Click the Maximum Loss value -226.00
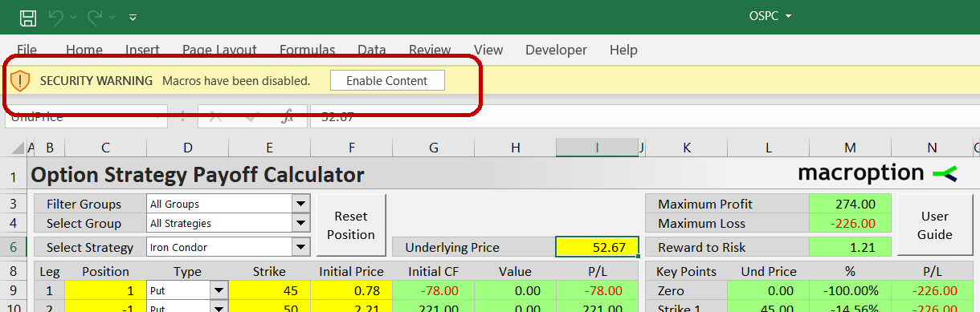The width and height of the screenshot is (980, 312). [x=851, y=223]
